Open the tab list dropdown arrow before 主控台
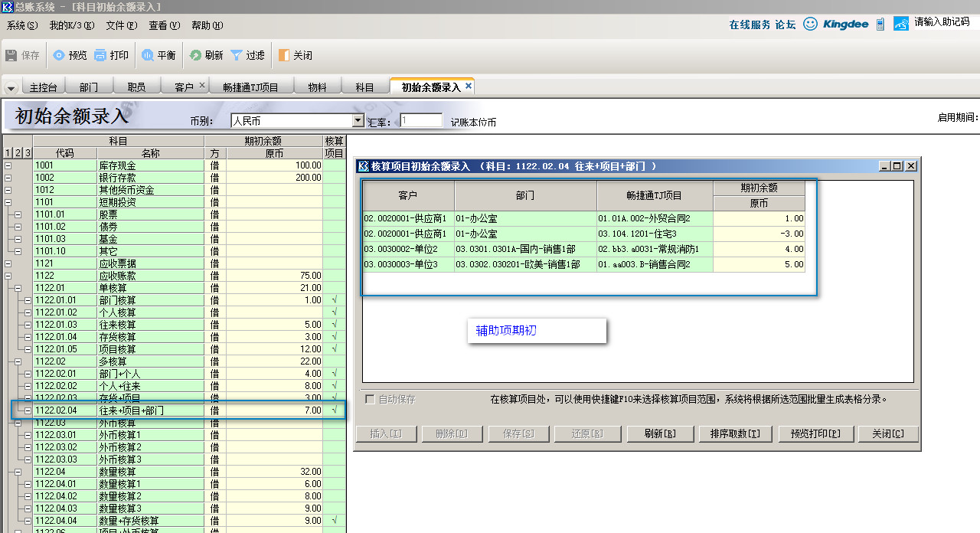 [11, 88]
